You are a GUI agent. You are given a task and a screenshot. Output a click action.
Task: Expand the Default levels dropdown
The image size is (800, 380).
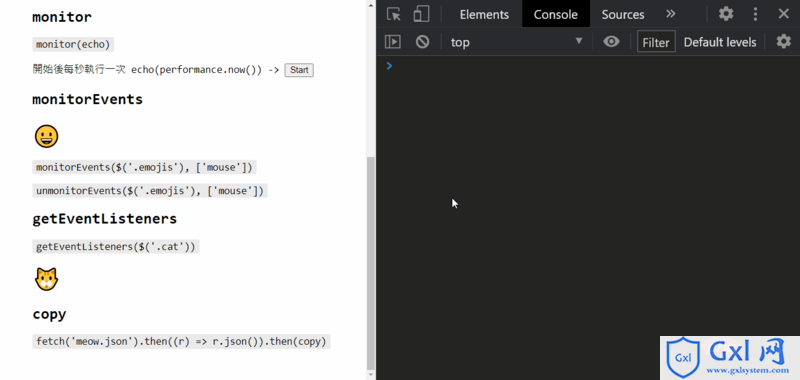719,42
